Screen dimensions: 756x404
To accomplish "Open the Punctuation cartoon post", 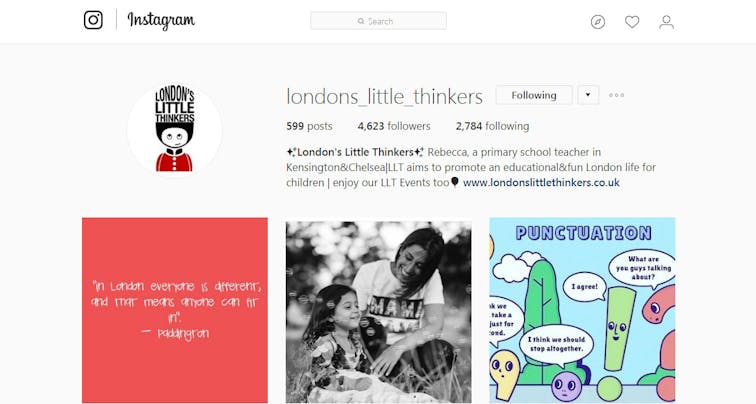I will [582, 310].
